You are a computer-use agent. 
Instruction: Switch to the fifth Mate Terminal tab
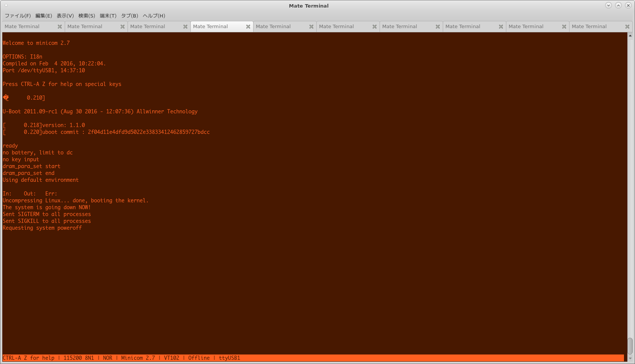[x=273, y=27]
